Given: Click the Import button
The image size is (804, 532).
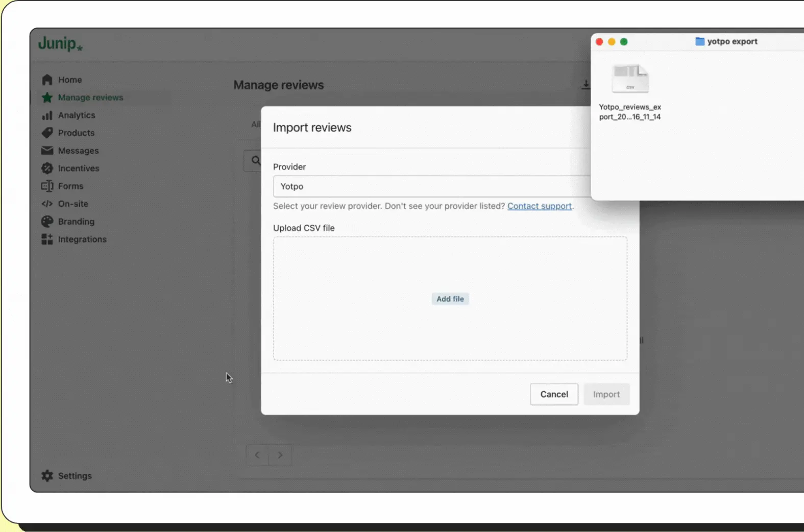Looking at the screenshot, I should [x=606, y=394].
